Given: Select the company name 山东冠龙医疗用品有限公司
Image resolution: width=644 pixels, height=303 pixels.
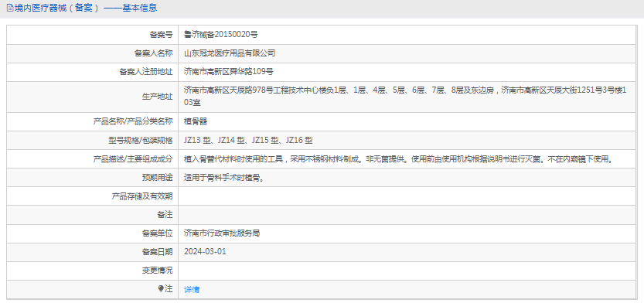Looking at the screenshot, I should tap(230, 53).
